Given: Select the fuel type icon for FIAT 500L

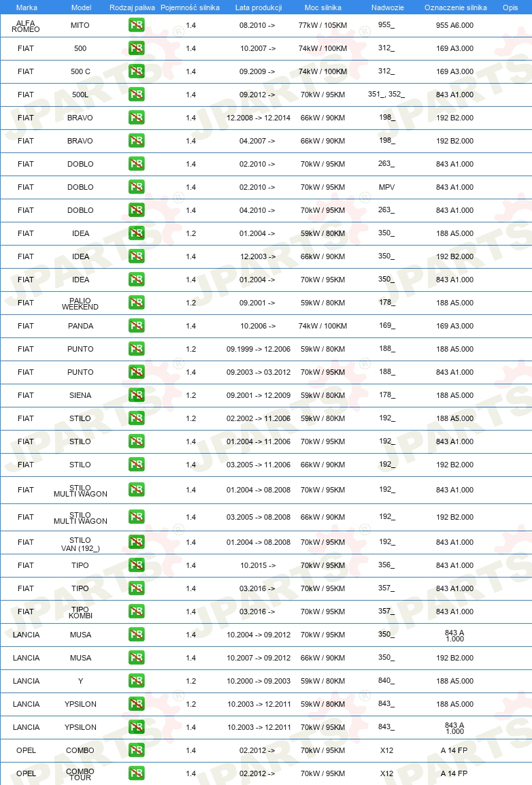Looking at the screenshot, I should pyautogui.click(x=136, y=94).
